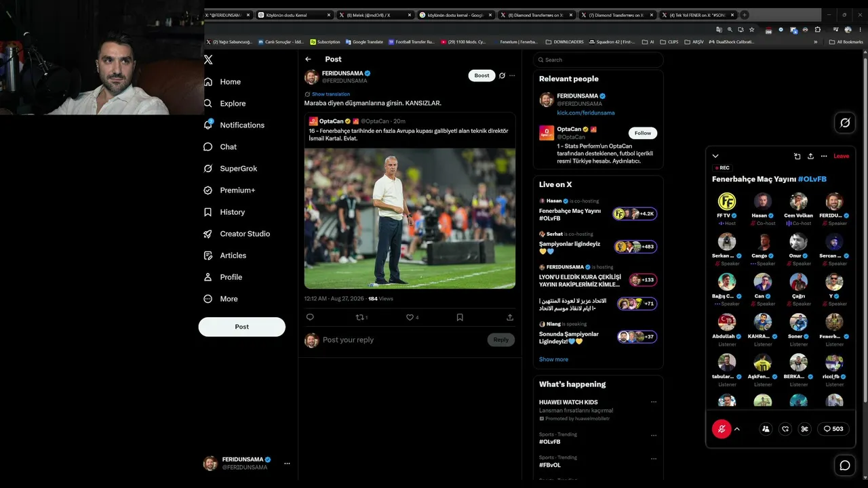Follow the OptaCan account
Image resolution: width=868 pixels, height=488 pixels.
coord(643,133)
